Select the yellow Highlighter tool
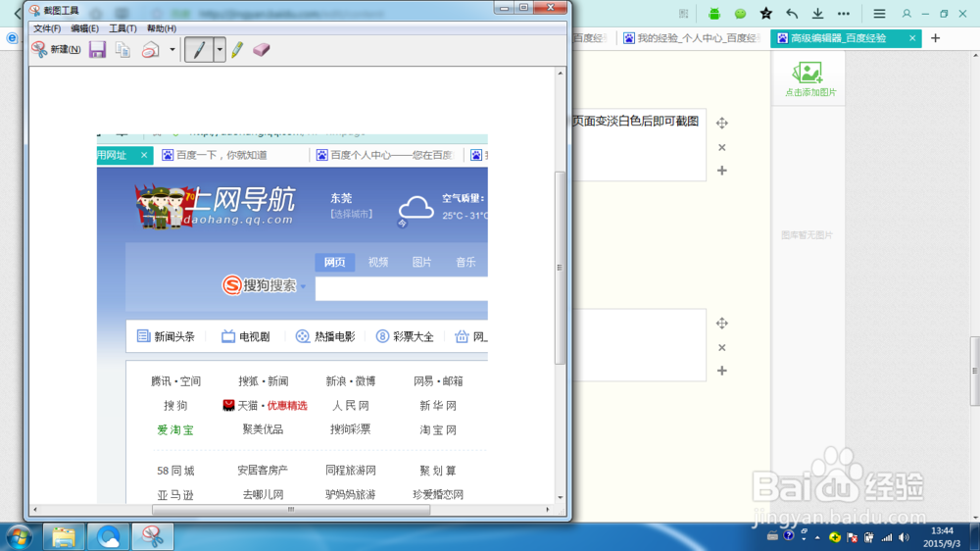Viewport: 980px width, 551px height. coord(237,49)
